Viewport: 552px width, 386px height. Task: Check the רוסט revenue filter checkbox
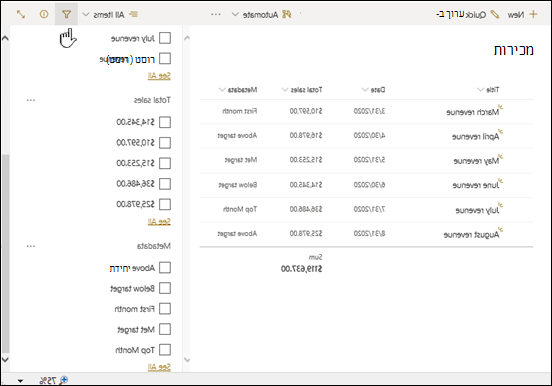coord(165,58)
